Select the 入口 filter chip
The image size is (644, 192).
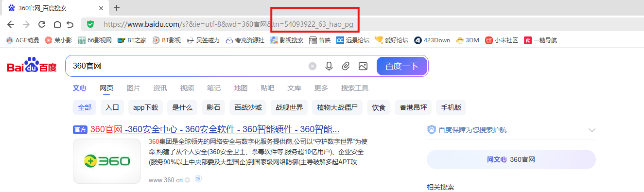(x=112, y=107)
